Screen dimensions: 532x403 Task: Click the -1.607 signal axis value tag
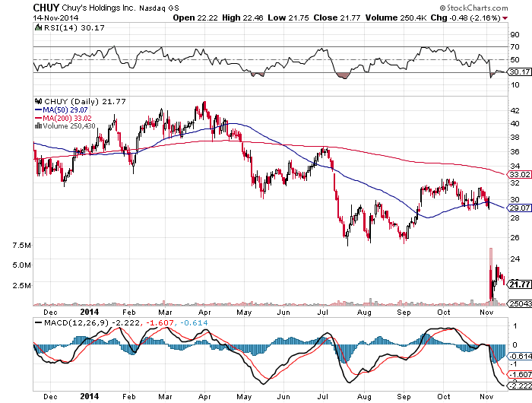(519, 374)
